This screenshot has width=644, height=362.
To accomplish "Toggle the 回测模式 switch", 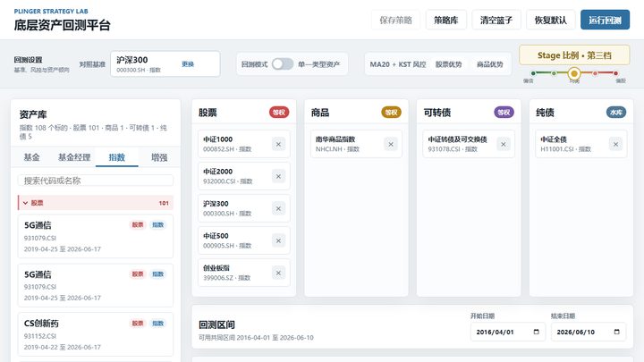I will pyautogui.click(x=283, y=64).
